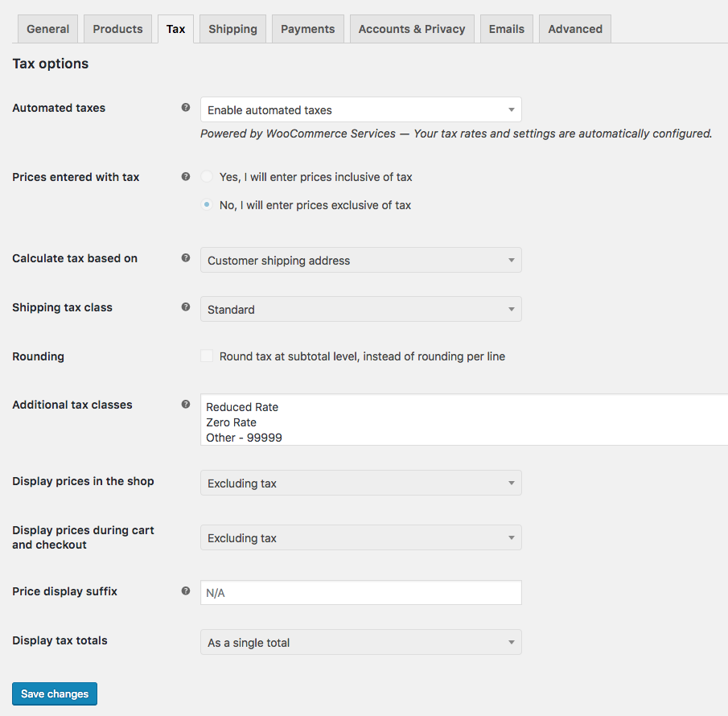Focus the Additional tax classes text area

click(464, 420)
